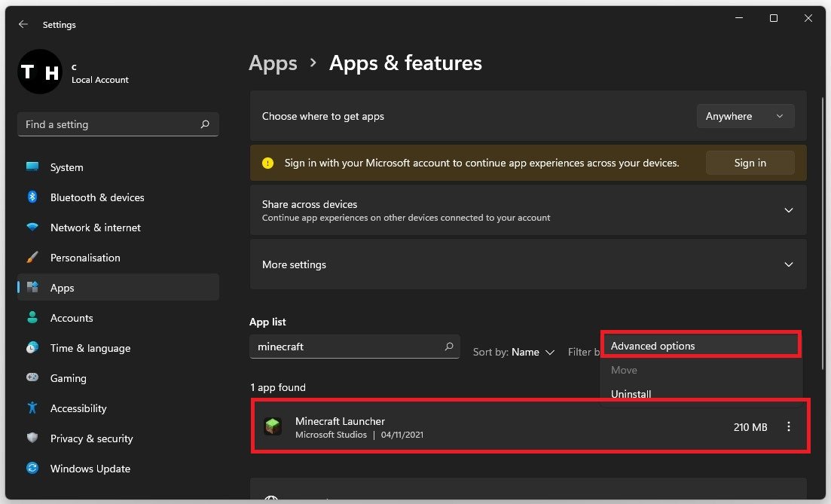Open Time & language settings
This screenshot has width=831, height=504.
coord(90,348)
